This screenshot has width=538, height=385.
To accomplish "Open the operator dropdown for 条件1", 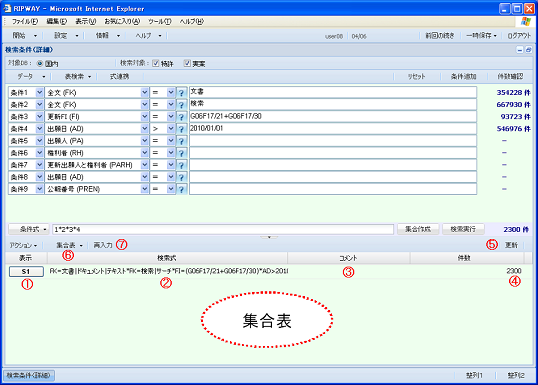I will pos(171,93).
